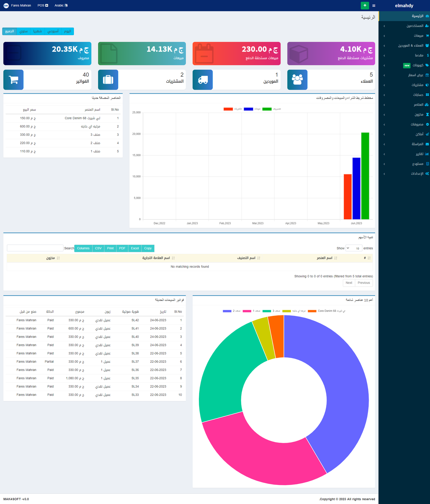Select the اليوم today filter tab
Viewport: 430px width, 504px height.
(67, 31)
